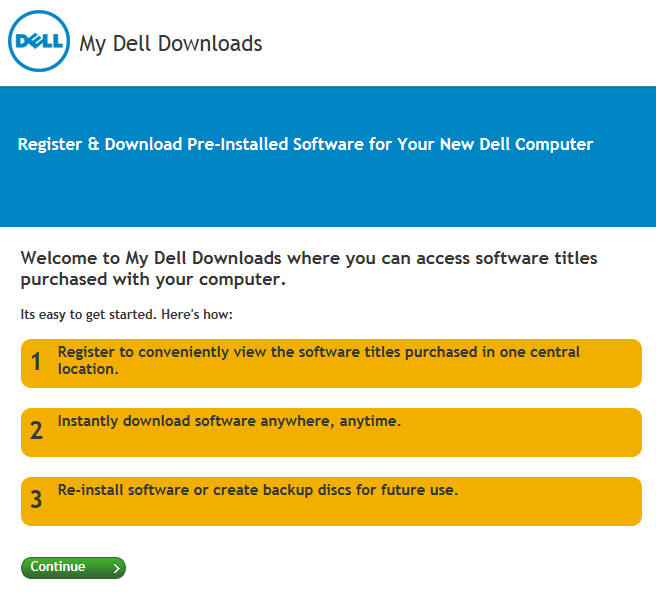
Task: Select the Instantly download software step text
Action: [x=229, y=421]
